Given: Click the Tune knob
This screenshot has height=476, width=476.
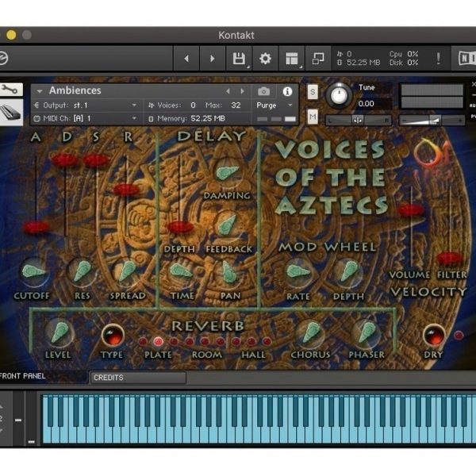Looking at the screenshot, I should coord(339,96).
